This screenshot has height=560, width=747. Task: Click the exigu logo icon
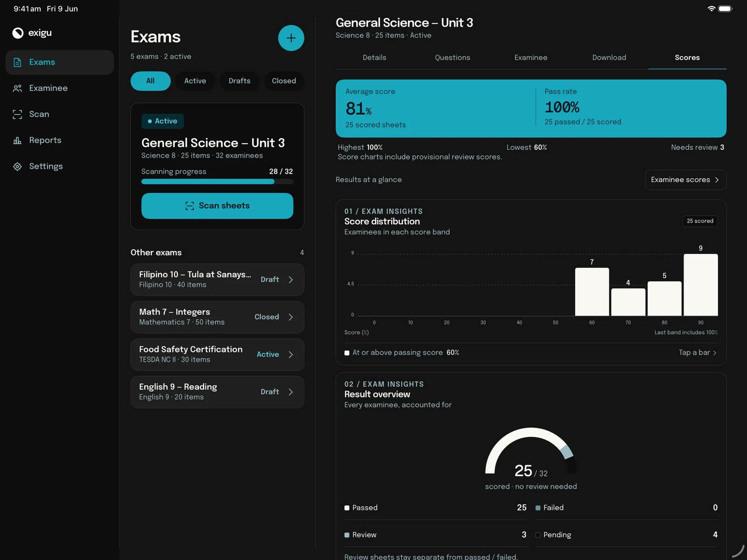coord(18,33)
